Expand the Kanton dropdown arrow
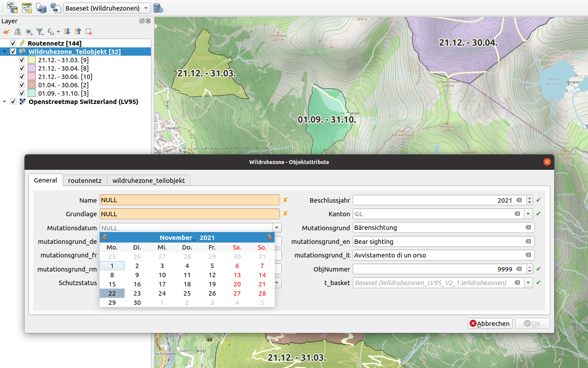This screenshot has width=588, height=368. pos(528,214)
